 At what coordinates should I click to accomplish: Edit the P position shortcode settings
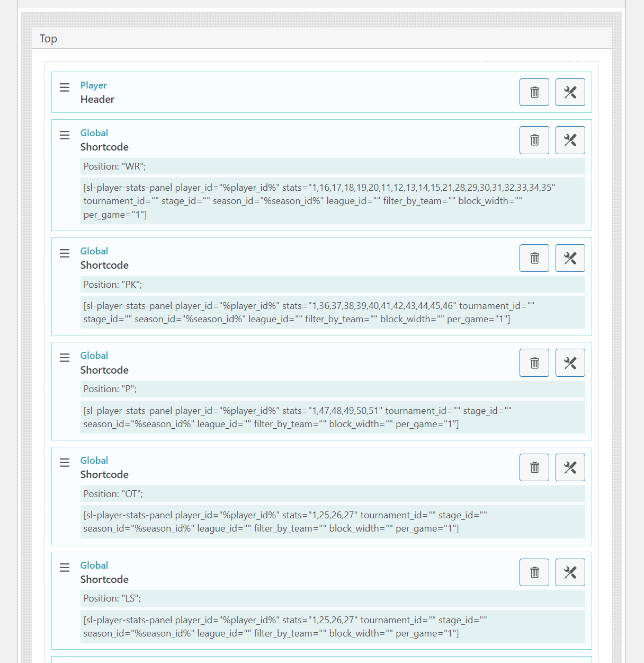click(x=570, y=363)
